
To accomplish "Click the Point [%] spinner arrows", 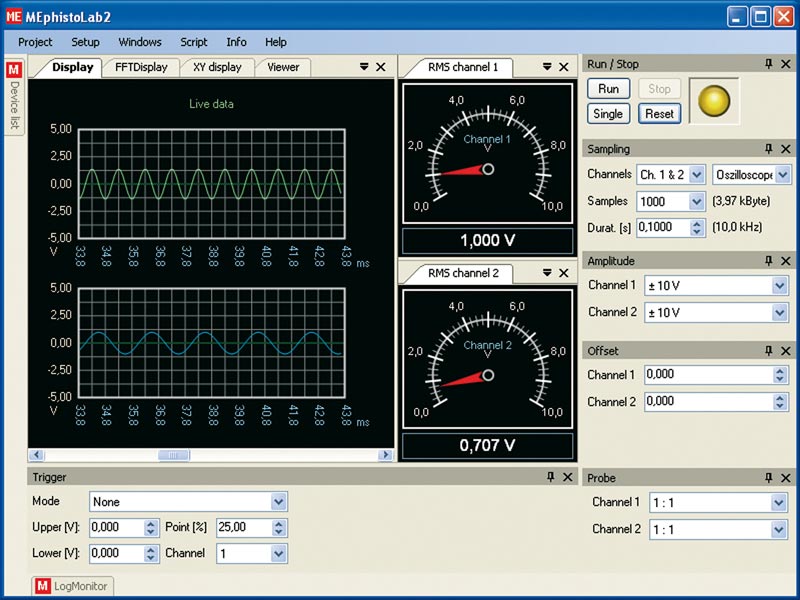I will pyautogui.click(x=279, y=528).
